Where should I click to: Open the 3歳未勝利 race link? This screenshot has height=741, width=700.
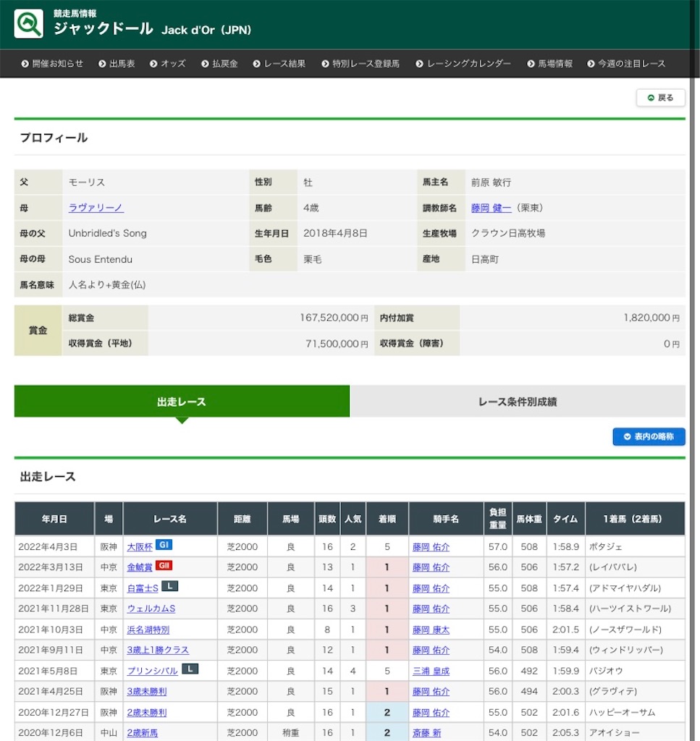point(146,691)
